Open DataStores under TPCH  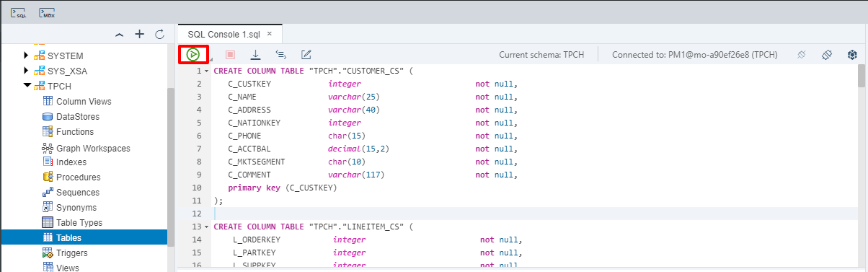point(78,116)
